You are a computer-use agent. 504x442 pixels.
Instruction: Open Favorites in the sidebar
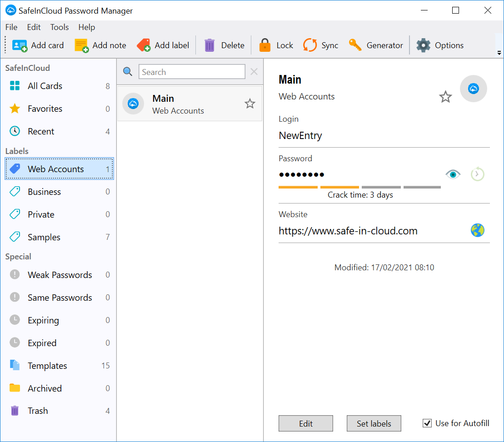tap(59, 109)
